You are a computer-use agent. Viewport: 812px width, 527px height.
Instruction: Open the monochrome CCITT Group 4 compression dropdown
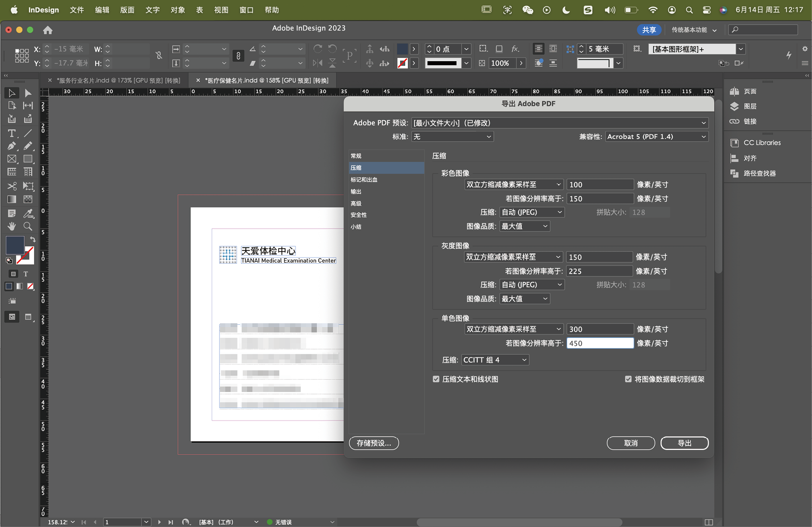click(495, 360)
